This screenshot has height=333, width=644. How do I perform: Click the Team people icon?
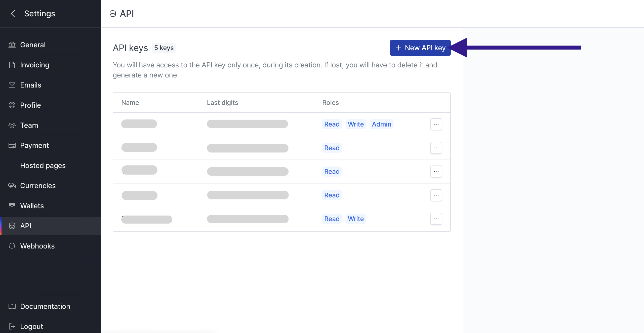[12, 125]
